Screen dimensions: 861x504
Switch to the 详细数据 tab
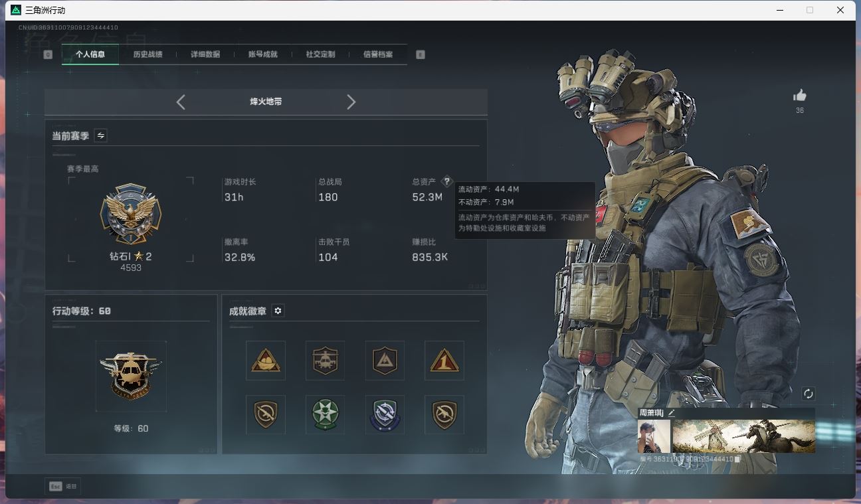(205, 54)
